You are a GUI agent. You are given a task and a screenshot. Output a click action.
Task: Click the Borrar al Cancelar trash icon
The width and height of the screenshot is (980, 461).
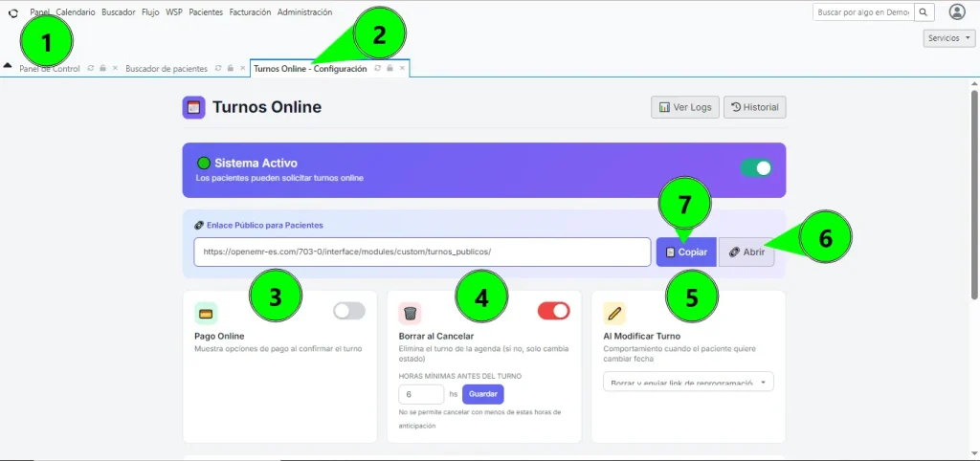[410, 314]
